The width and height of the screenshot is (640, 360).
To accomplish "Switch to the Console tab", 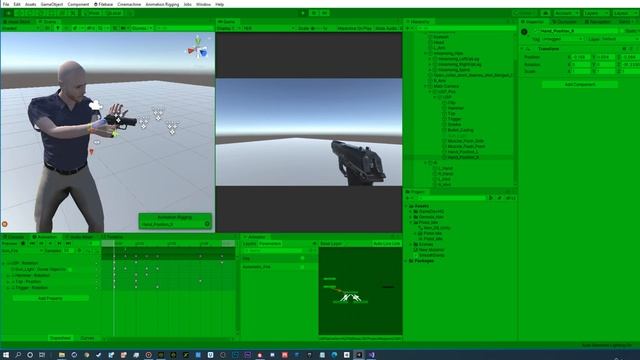I will 15,237.
